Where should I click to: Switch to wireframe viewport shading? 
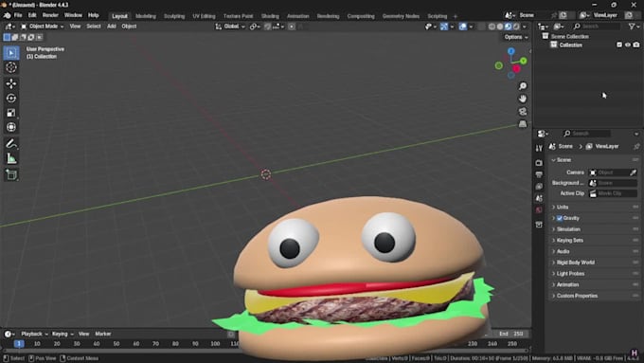pyautogui.click(x=492, y=27)
